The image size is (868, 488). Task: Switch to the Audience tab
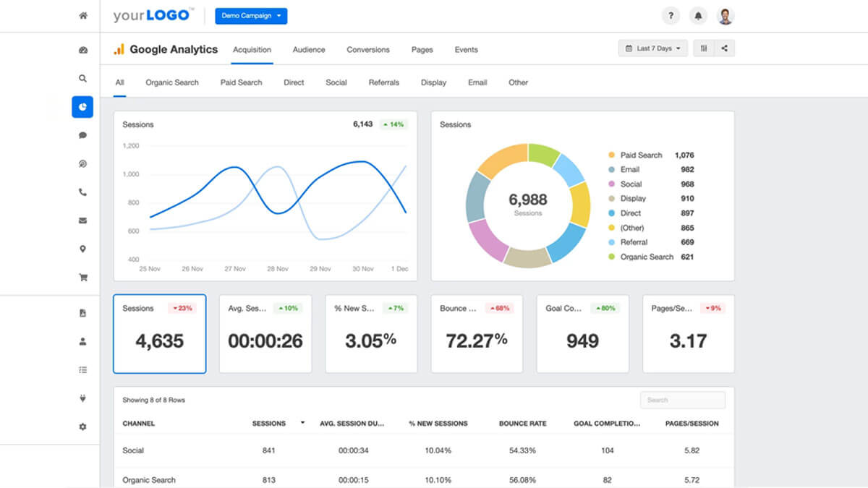pyautogui.click(x=308, y=49)
